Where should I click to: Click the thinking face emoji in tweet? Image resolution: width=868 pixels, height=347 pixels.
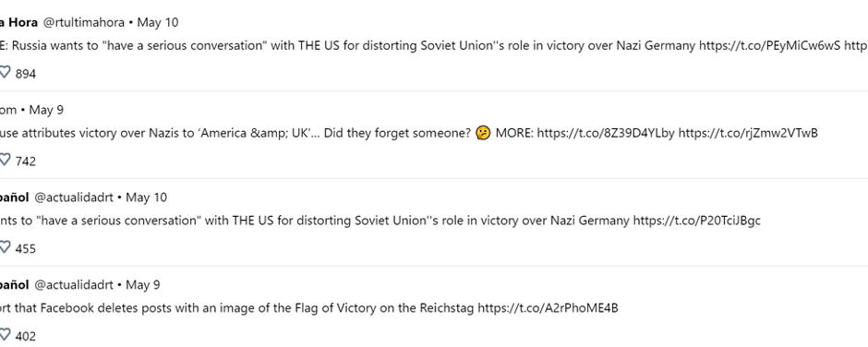(x=483, y=134)
